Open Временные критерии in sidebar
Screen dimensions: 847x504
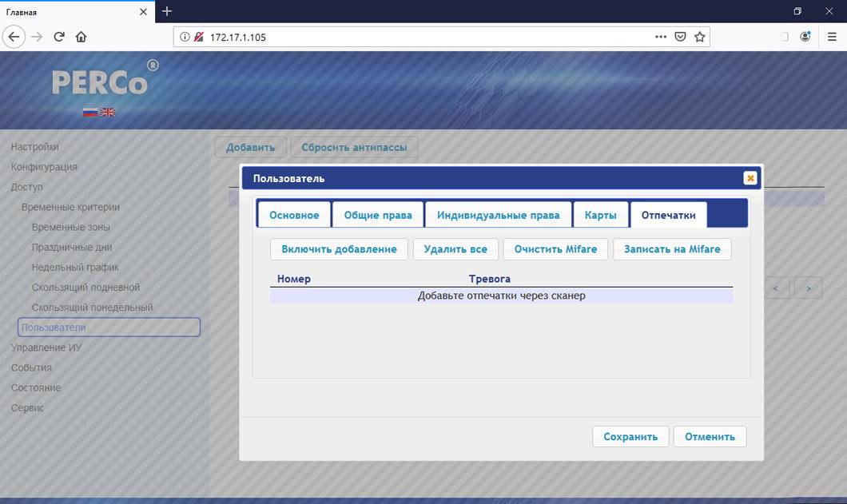[70, 207]
